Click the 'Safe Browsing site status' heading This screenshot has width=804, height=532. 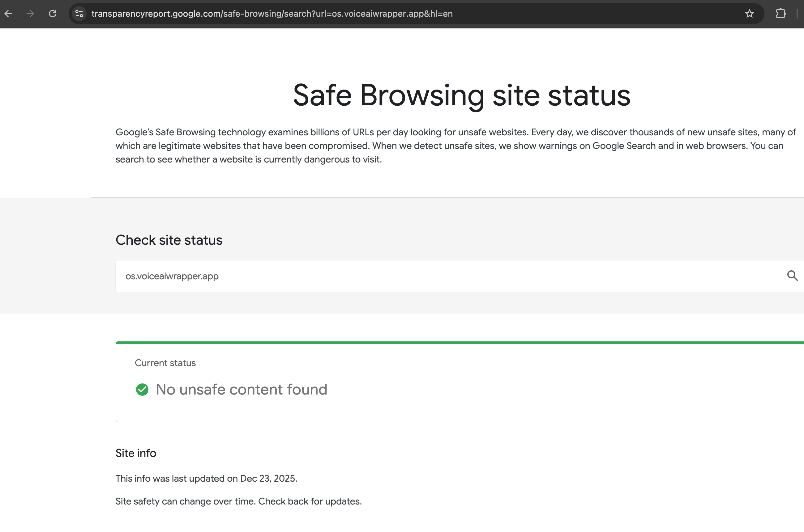coord(461,95)
